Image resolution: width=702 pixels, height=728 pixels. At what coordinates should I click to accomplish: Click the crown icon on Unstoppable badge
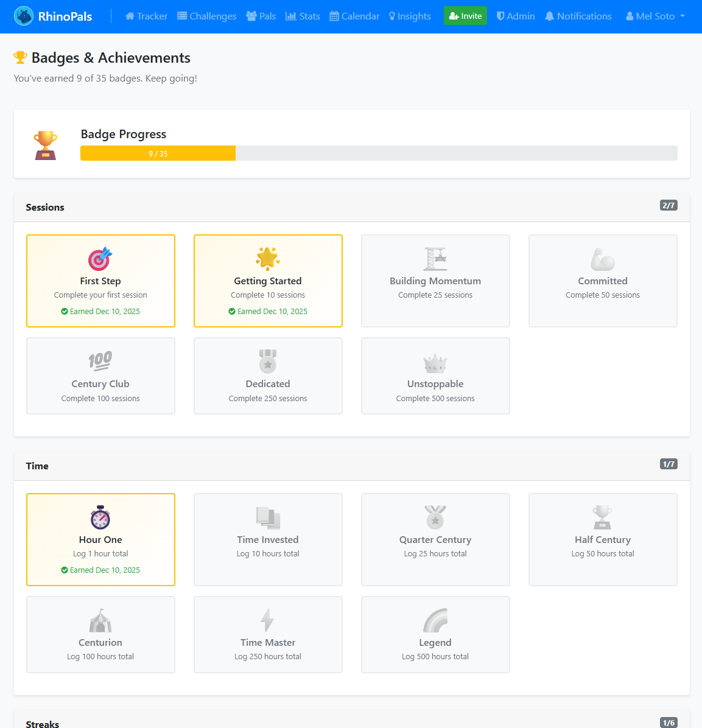[435, 363]
